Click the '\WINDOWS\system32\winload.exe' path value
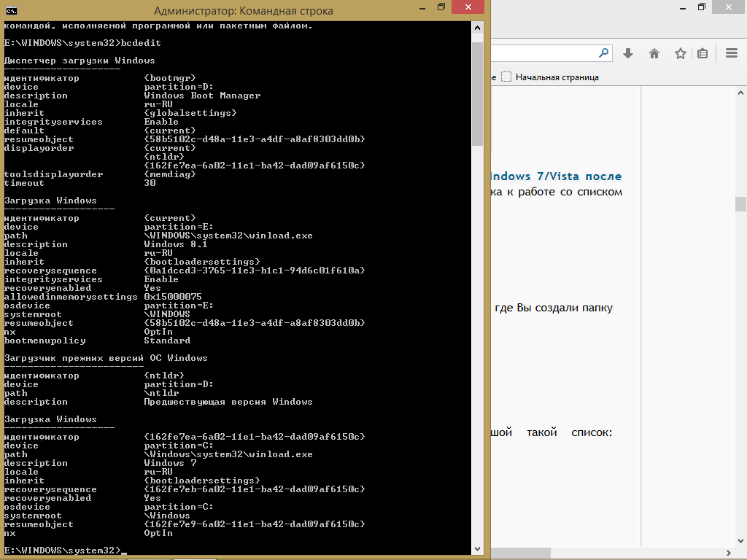The width and height of the screenshot is (747, 560). click(x=228, y=236)
